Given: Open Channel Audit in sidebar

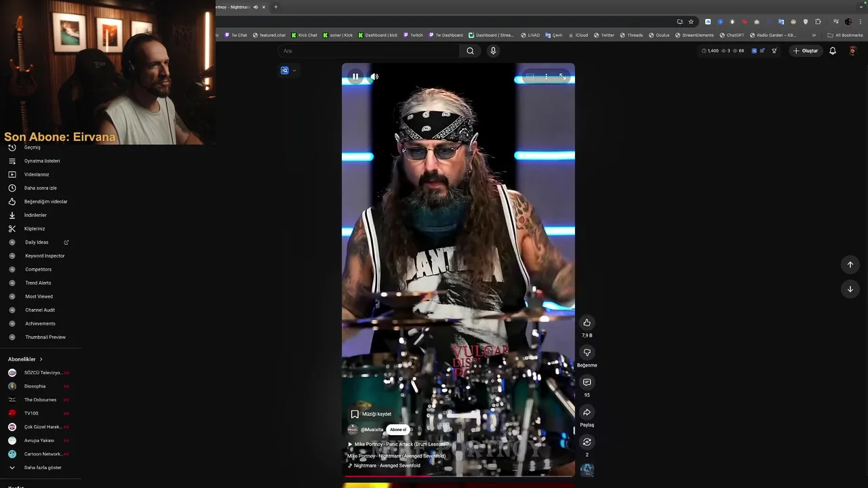Looking at the screenshot, I should [x=41, y=310].
